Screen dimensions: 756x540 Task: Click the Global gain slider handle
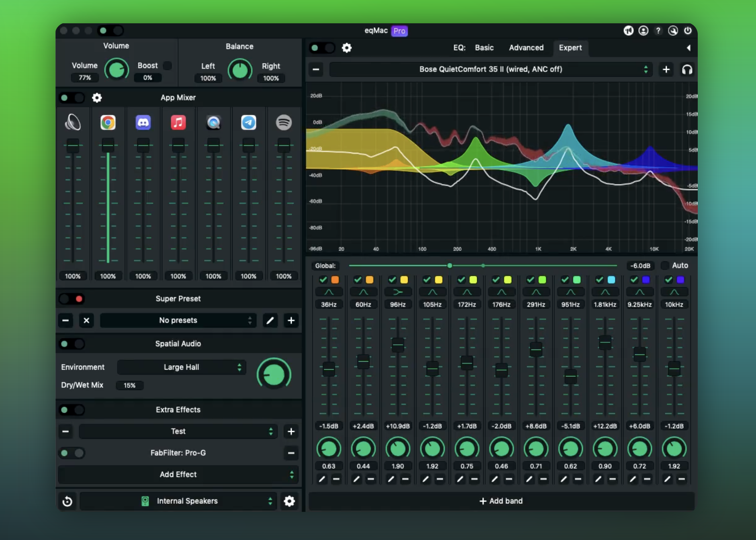450,266
